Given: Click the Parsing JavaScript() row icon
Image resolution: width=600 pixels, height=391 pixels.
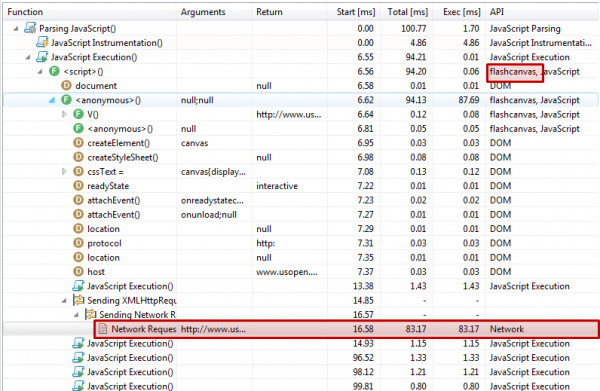Looking at the screenshot, I should point(30,28).
